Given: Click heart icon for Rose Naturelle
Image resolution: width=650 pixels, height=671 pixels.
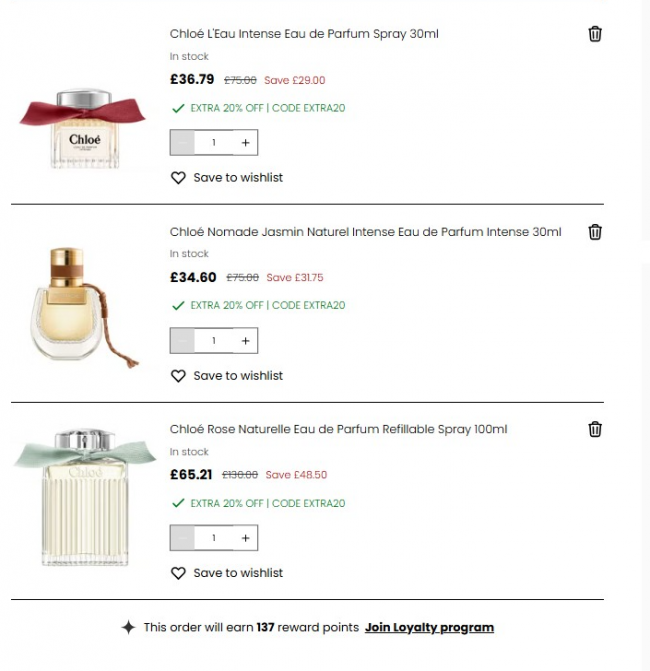Looking at the screenshot, I should tap(179, 573).
